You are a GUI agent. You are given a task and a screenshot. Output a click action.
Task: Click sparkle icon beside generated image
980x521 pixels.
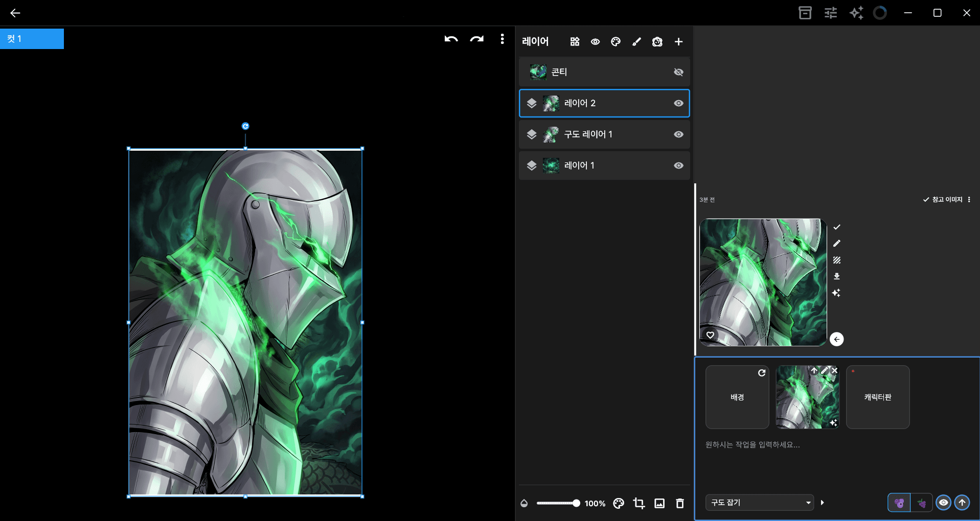pyautogui.click(x=836, y=293)
